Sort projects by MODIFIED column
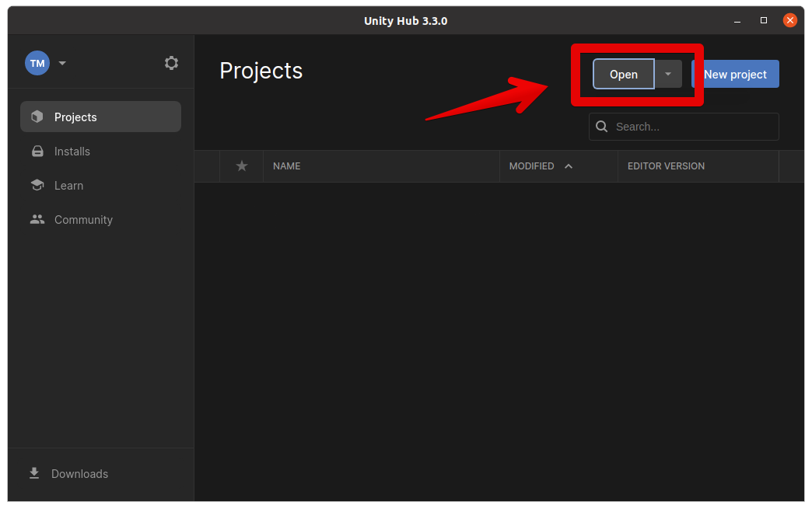Screen dimensions: 812x509 (x=558, y=166)
